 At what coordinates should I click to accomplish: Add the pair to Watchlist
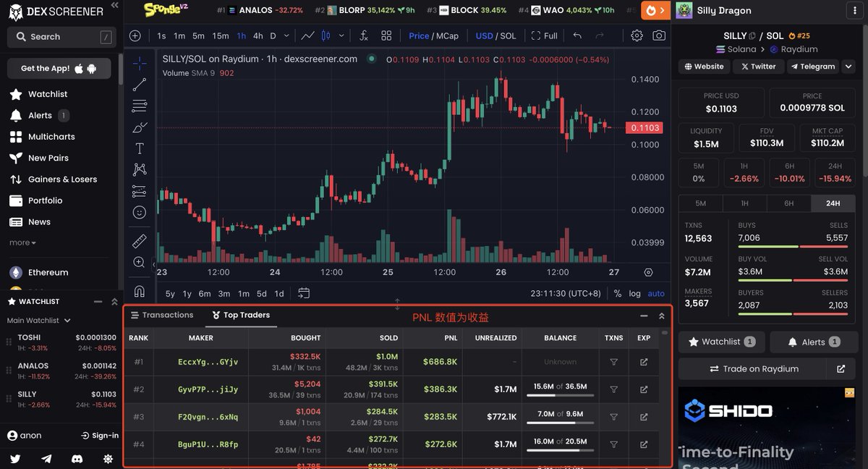tap(722, 342)
